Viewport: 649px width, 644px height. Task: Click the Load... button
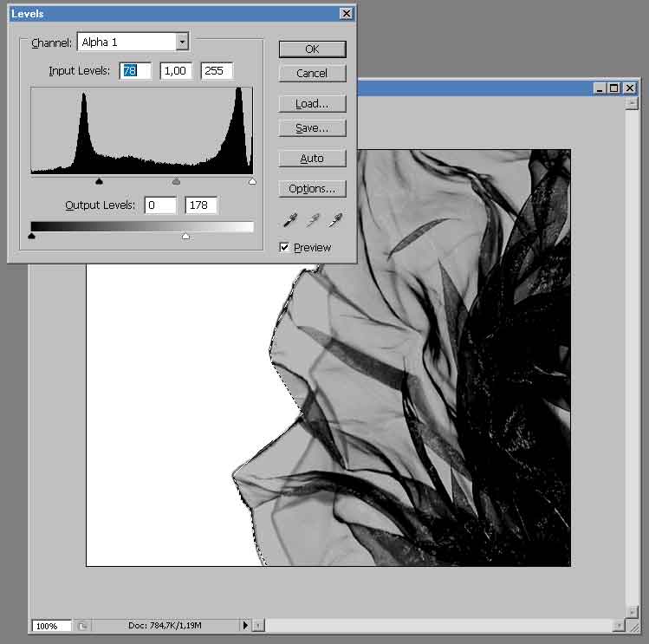[x=312, y=103]
